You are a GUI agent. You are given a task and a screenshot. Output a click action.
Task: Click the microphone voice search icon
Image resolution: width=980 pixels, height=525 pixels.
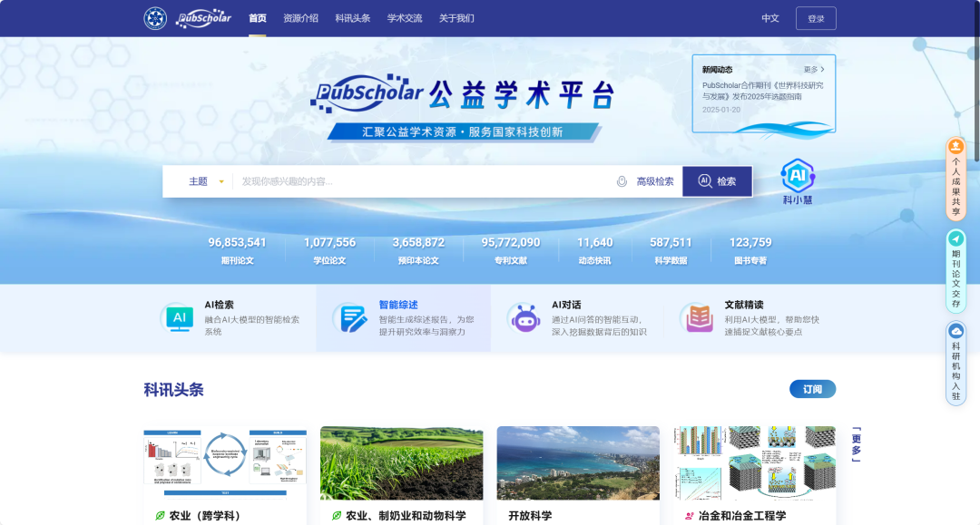click(622, 181)
